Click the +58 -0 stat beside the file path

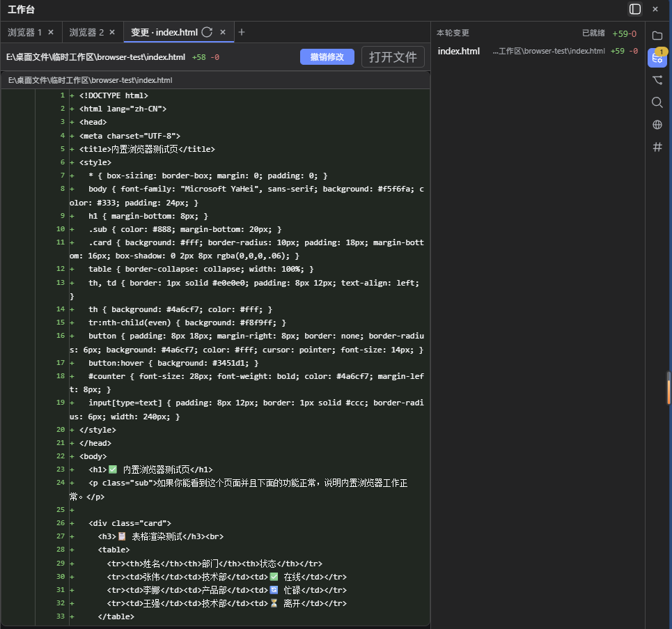[205, 57]
